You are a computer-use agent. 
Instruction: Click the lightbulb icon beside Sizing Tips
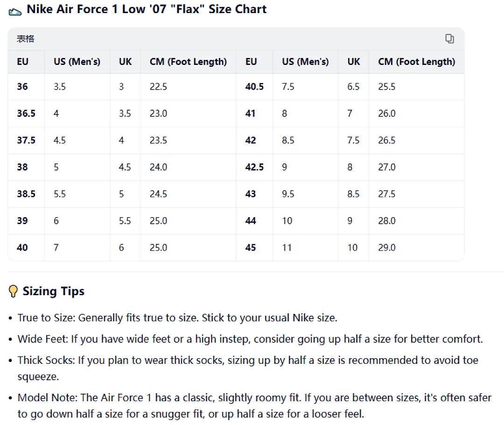click(13, 291)
